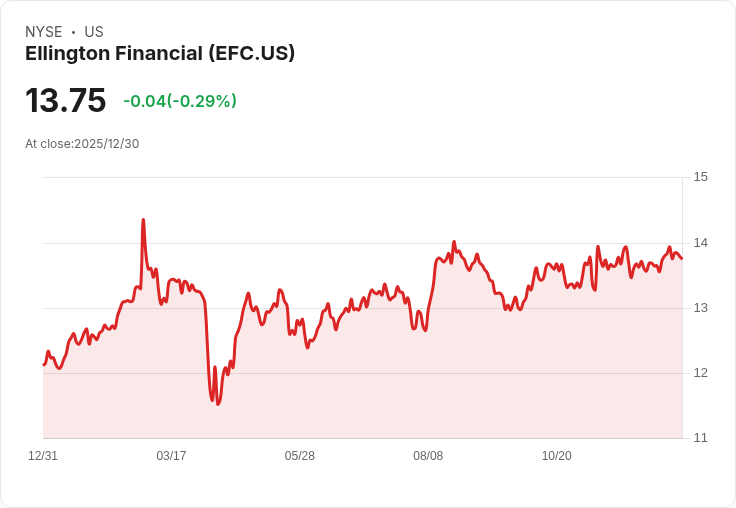The height and width of the screenshot is (508, 736).
Task: Click the US market label
Action: tap(94, 32)
